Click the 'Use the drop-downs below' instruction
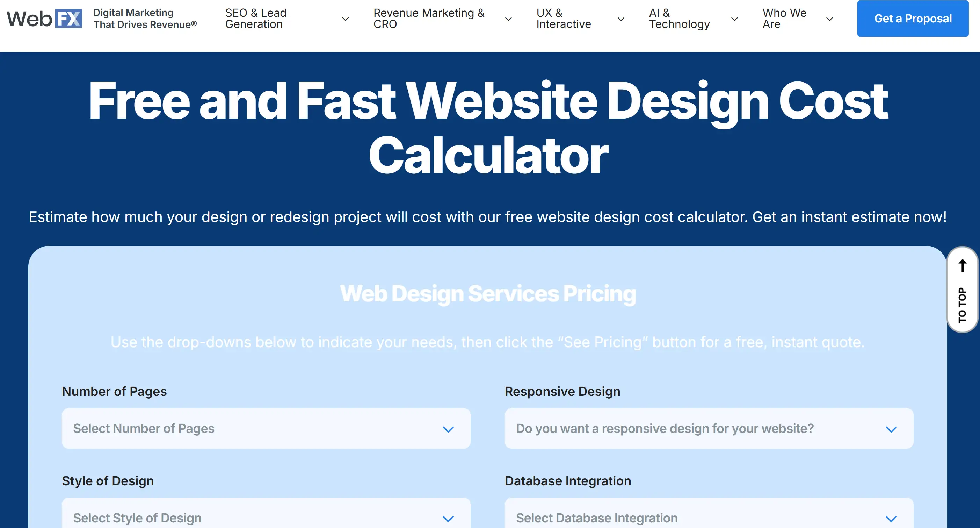The image size is (980, 528). coord(488,342)
